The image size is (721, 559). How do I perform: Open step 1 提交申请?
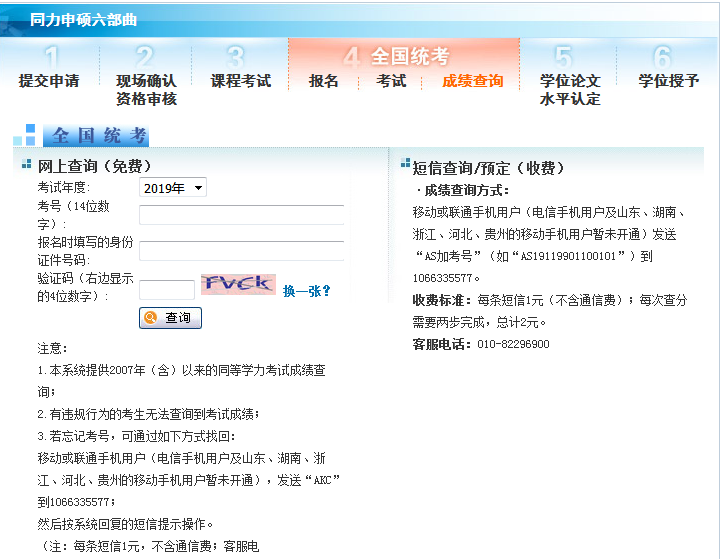[x=49, y=80]
